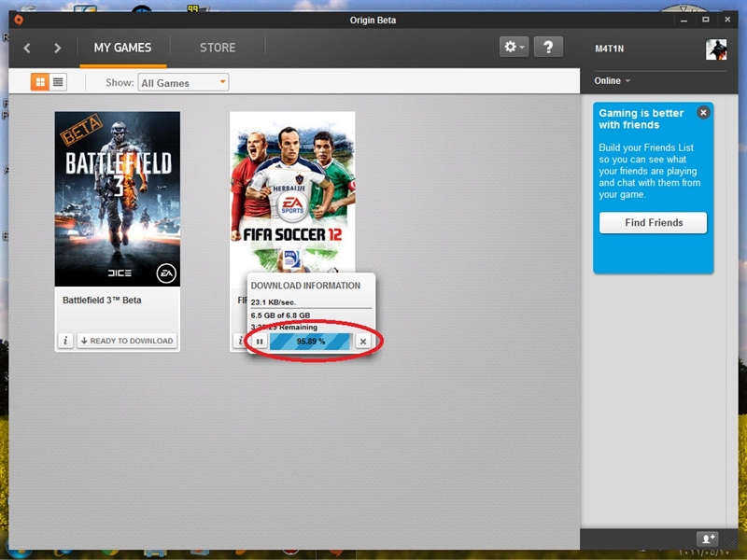This screenshot has width=747, height=560.
Task: Switch to list view of games
Action: [x=58, y=82]
